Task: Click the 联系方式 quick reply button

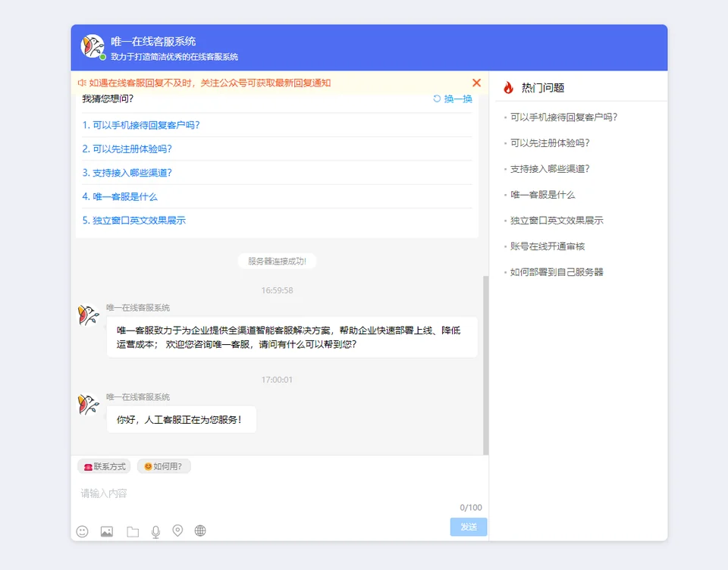Action: pyautogui.click(x=104, y=466)
